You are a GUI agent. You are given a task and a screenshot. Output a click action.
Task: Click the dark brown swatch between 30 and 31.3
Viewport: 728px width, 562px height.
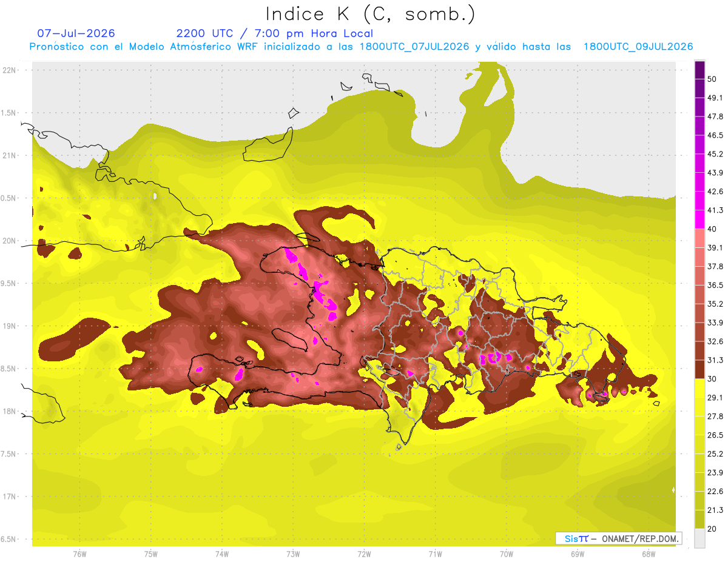pyautogui.click(x=699, y=369)
